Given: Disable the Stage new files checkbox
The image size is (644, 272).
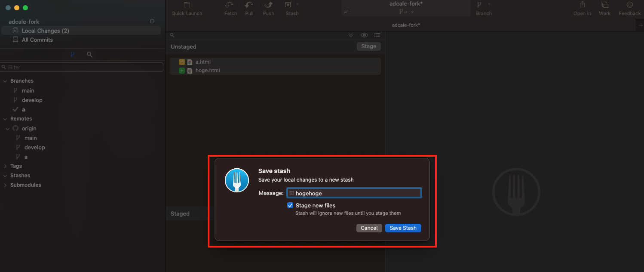Looking at the screenshot, I should coord(290,205).
